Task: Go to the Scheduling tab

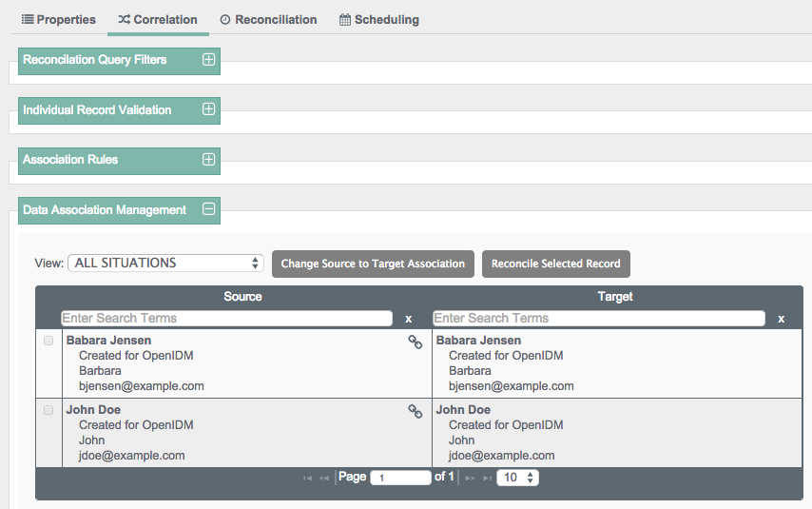Action: coord(379,20)
